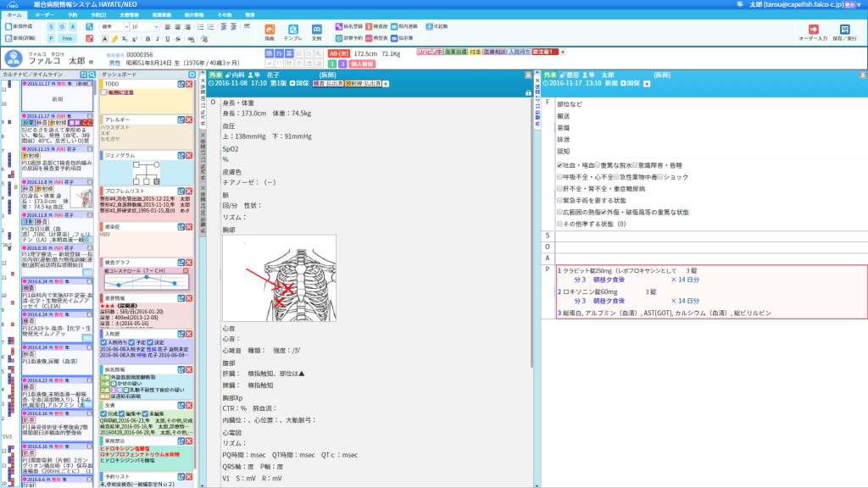Image resolution: width=868 pixels, height=488 pixels.
Task: Toggle 重篤な脱水 checkbox
Action: pyautogui.click(x=598, y=165)
